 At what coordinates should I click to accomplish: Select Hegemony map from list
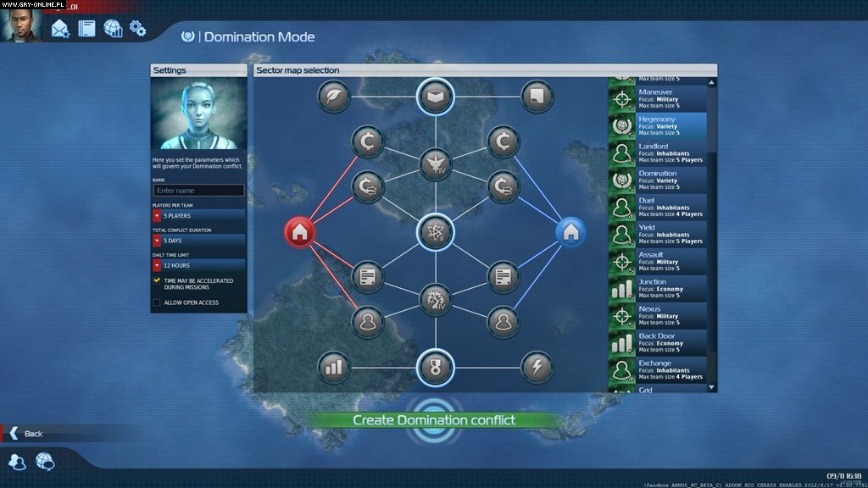(x=658, y=126)
